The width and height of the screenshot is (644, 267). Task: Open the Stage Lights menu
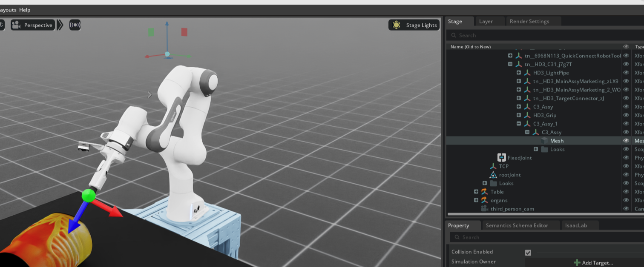click(x=414, y=25)
